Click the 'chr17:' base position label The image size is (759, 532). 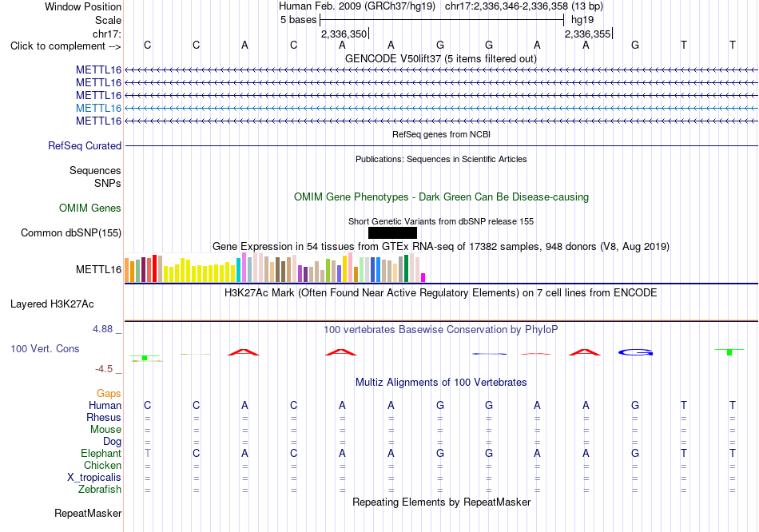pos(107,34)
